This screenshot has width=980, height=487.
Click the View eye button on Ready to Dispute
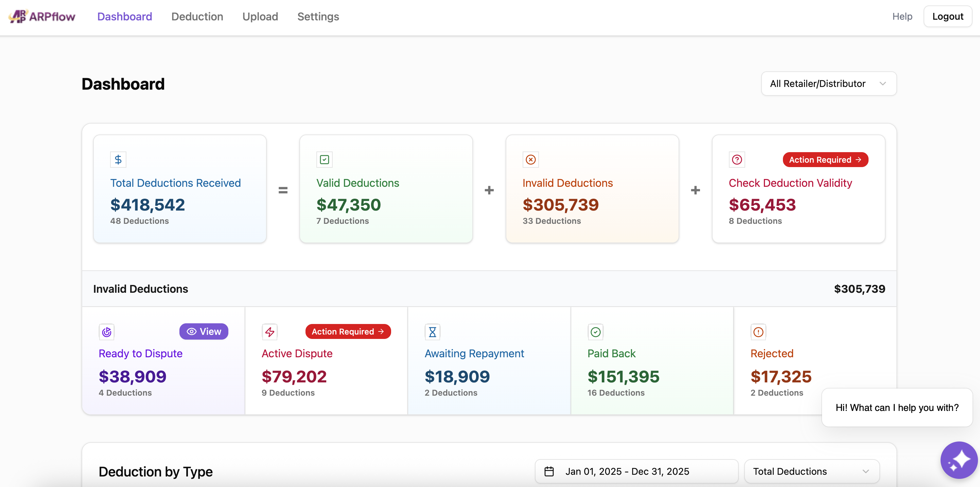(204, 331)
